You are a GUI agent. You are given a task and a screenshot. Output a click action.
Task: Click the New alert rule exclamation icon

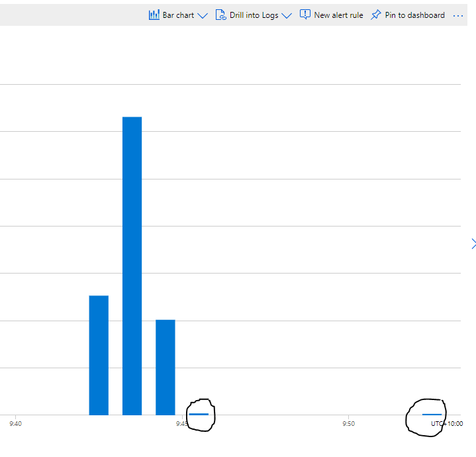point(305,15)
